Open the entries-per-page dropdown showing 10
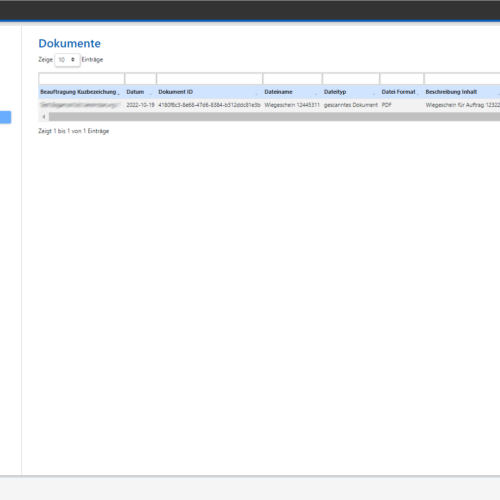Viewport: 500px width, 500px height. coord(67,60)
